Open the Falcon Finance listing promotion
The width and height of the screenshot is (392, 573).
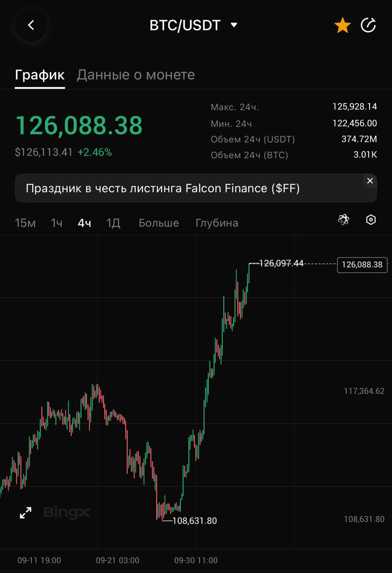pyautogui.click(x=162, y=188)
